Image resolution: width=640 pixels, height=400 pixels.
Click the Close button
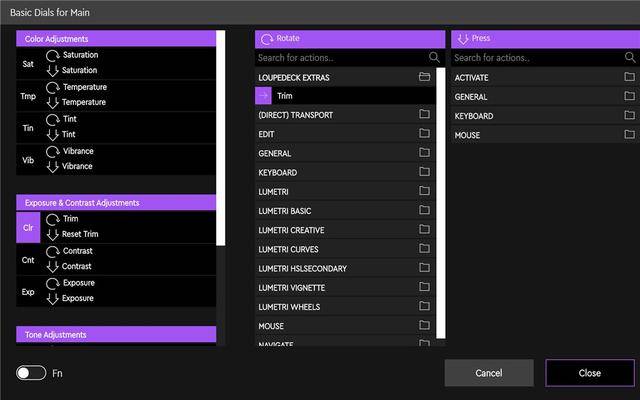tap(590, 373)
